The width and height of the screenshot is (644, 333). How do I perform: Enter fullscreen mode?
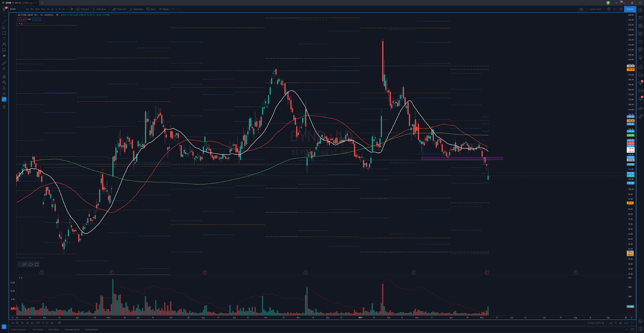(615, 9)
